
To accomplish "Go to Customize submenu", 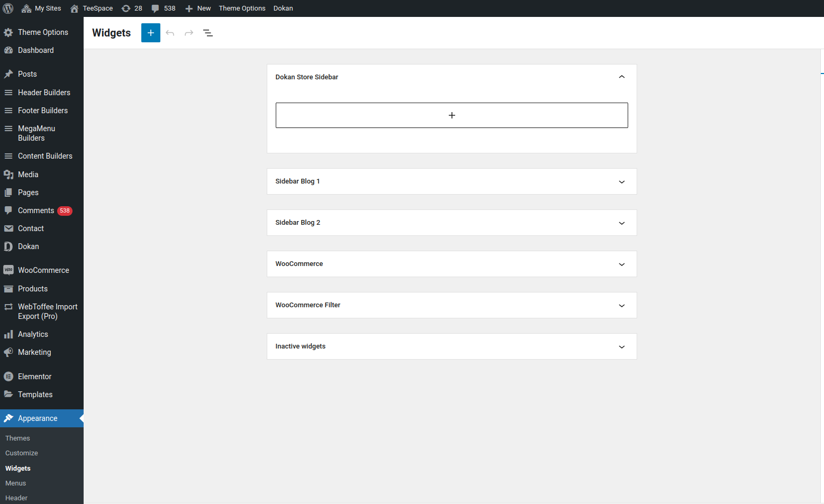I will [22, 453].
